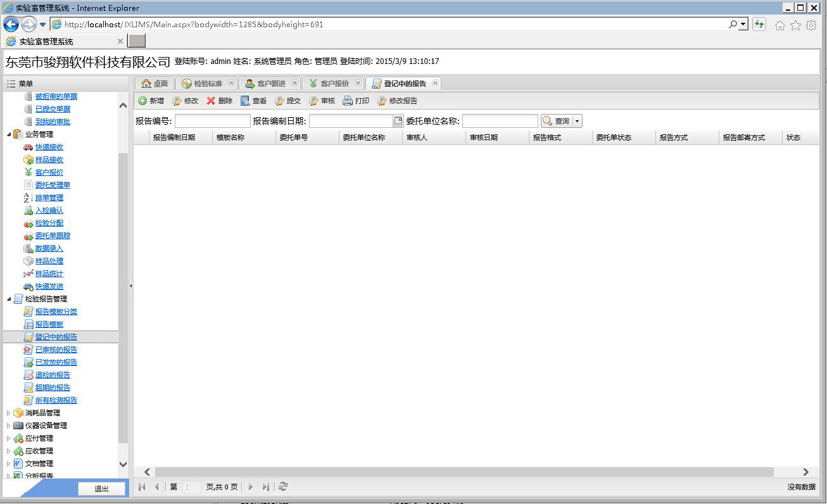Click the red 删除 (Delete) icon
Viewport: 827px width, 504px height.
click(x=211, y=101)
